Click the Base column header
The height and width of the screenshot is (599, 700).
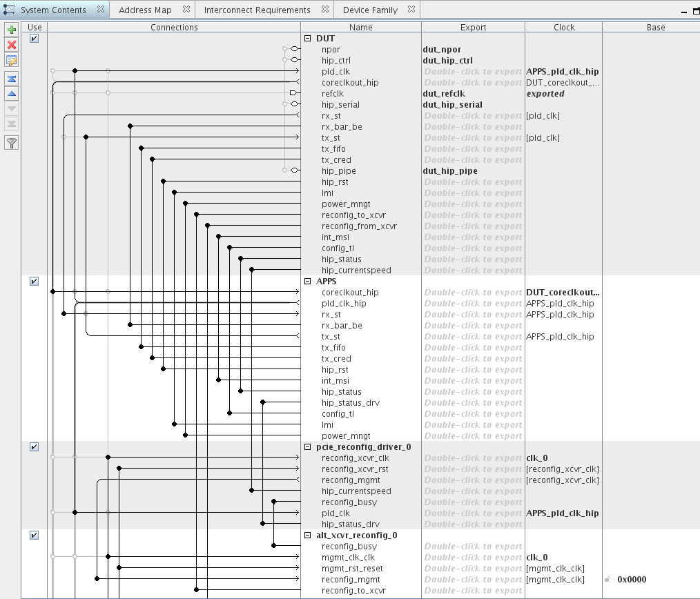[x=656, y=27]
